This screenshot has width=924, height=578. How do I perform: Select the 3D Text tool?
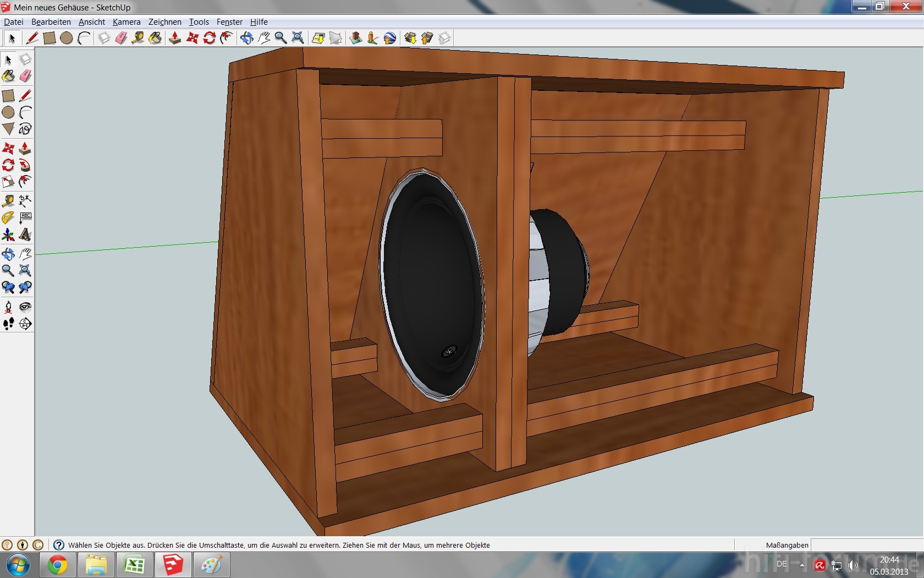click(25, 235)
